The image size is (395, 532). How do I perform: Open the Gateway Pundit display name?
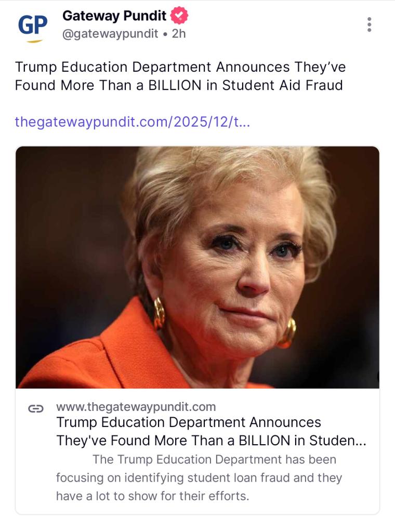(114, 16)
